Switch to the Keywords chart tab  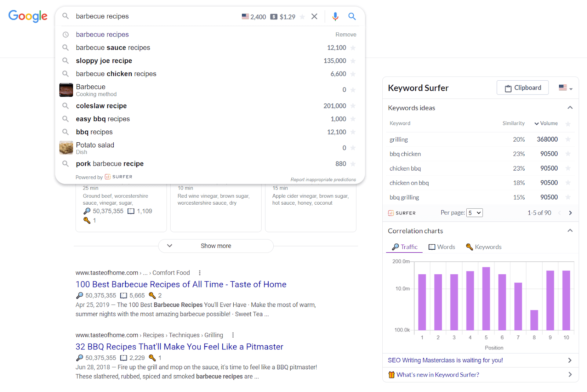tap(484, 247)
